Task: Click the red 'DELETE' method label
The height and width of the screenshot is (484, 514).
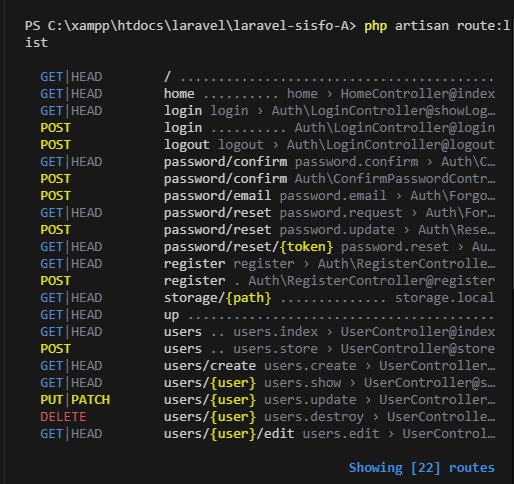Action: click(x=63, y=417)
